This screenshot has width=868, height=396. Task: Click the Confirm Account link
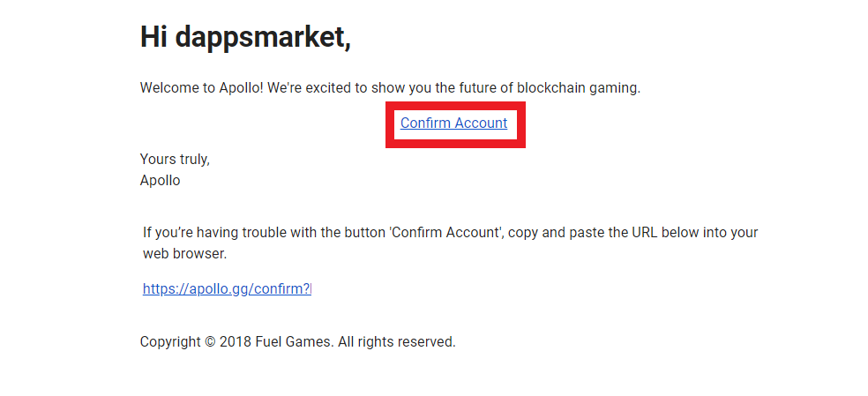pyautogui.click(x=453, y=123)
